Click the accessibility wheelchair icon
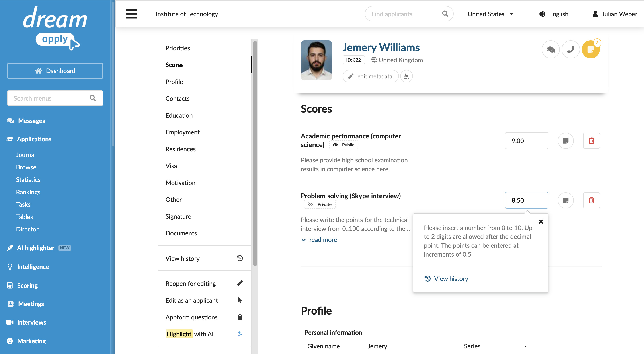 pyautogui.click(x=406, y=76)
